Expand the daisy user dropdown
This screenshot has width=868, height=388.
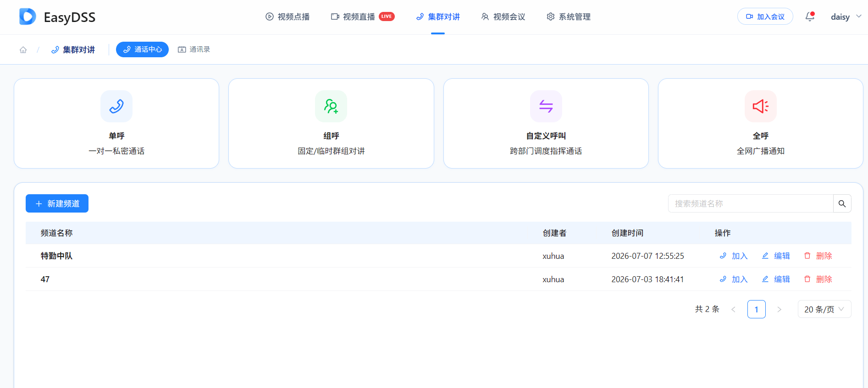pos(846,16)
